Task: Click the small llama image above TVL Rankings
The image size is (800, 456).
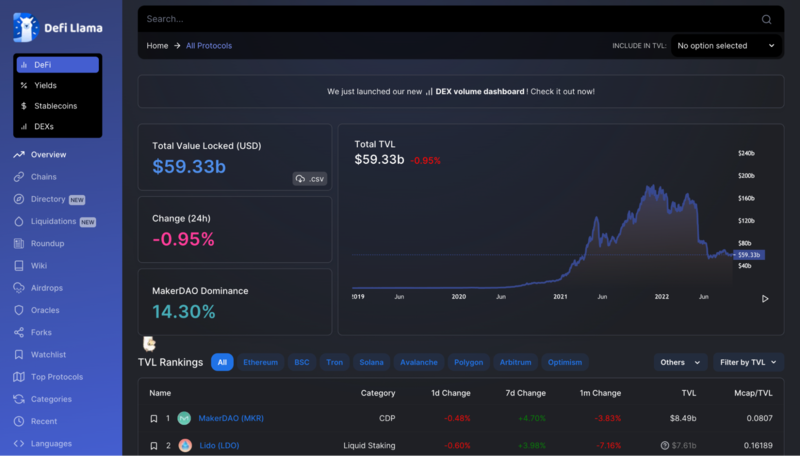Action: click(x=149, y=343)
